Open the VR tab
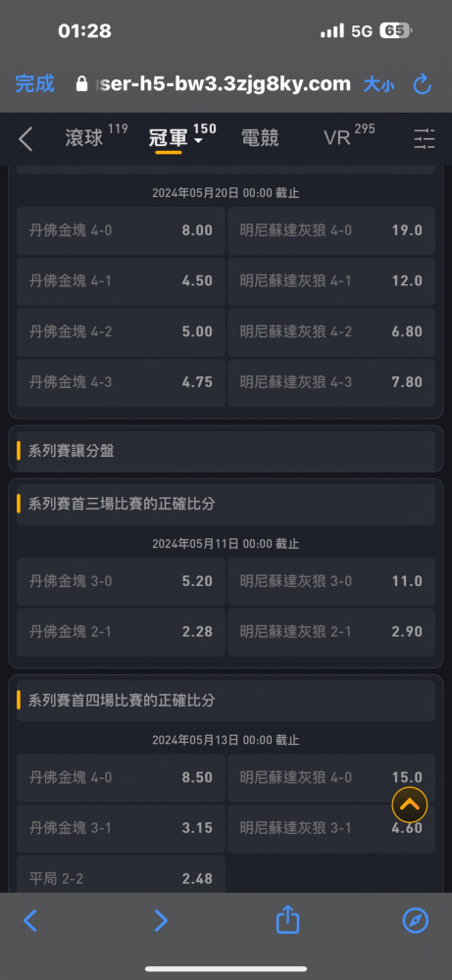Screen dimensions: 452x980 pyautogui.click(x=337, y=138)
